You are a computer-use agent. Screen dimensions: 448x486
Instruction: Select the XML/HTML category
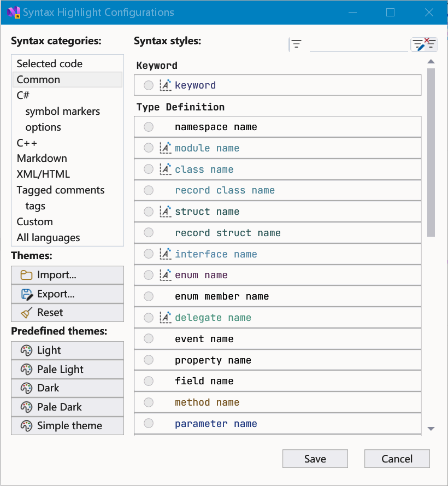(x=67, y=174)
